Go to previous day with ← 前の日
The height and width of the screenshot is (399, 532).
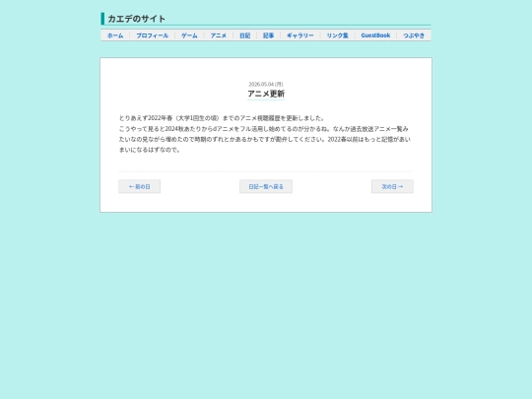140,186
